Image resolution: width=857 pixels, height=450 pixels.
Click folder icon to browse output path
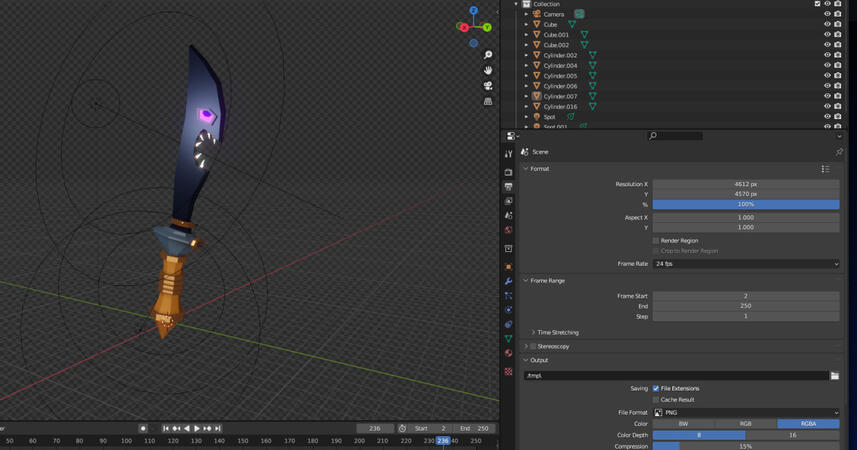[x=835, y=376]
